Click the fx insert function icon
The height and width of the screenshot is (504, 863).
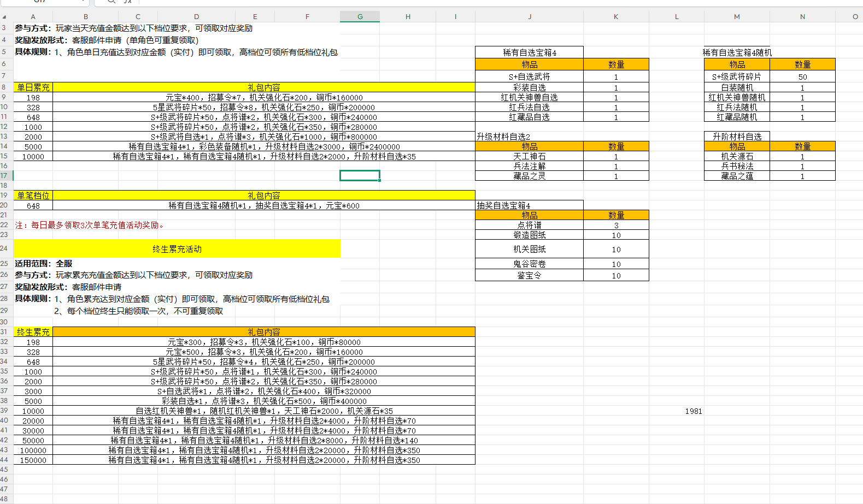coord(127,2)
